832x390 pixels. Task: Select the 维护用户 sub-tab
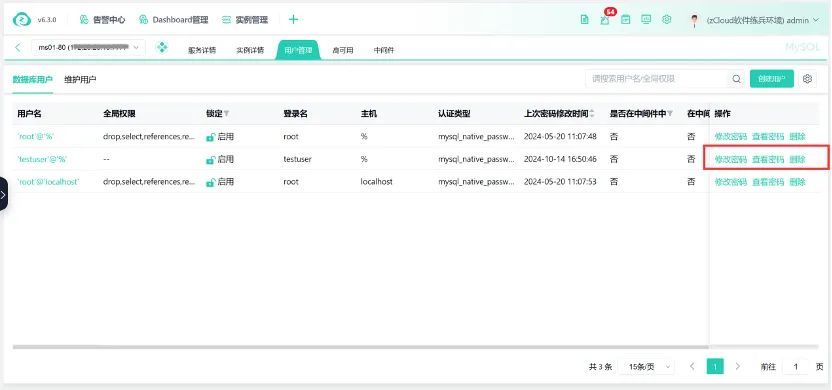pos(80,80)
